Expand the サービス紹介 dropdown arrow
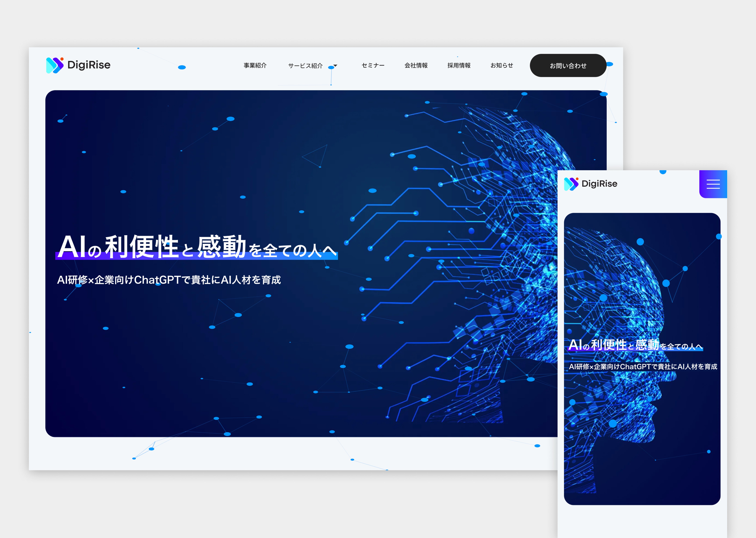 coord(335,66)
